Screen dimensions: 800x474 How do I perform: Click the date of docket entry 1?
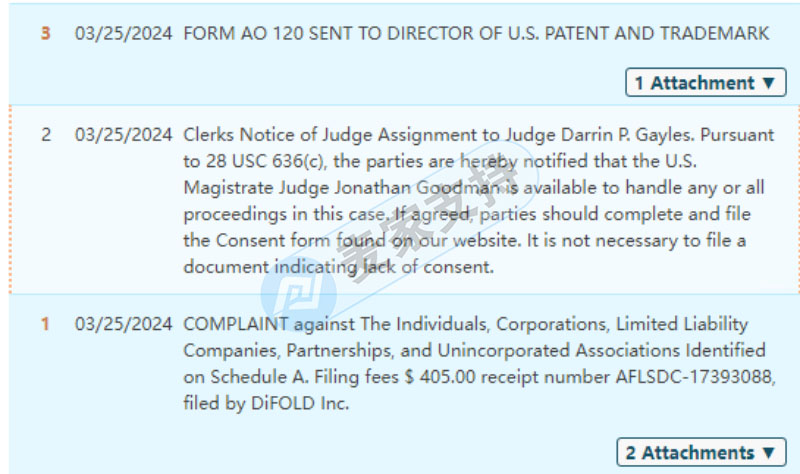(x=123, y=323)
